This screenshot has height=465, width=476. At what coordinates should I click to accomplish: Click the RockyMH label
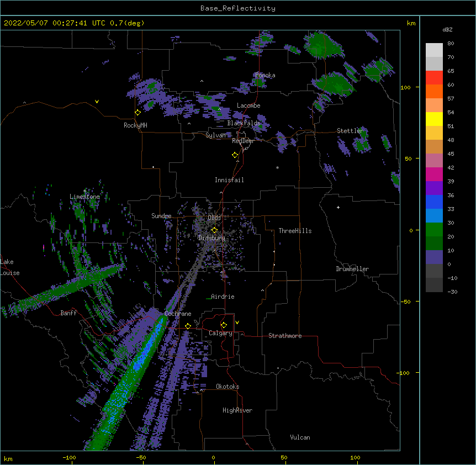click(x=135, y=125)
